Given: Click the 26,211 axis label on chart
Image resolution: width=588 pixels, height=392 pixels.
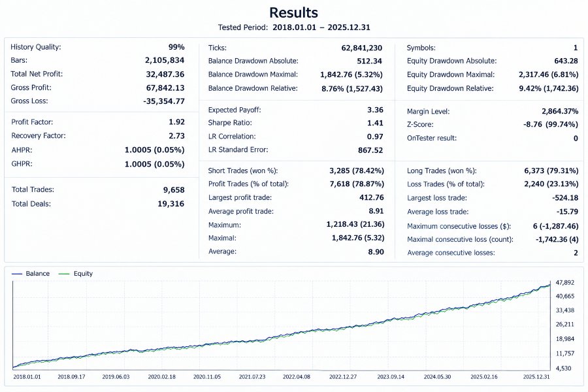Looking at the screenshot, I should click(x=564, y=325).
